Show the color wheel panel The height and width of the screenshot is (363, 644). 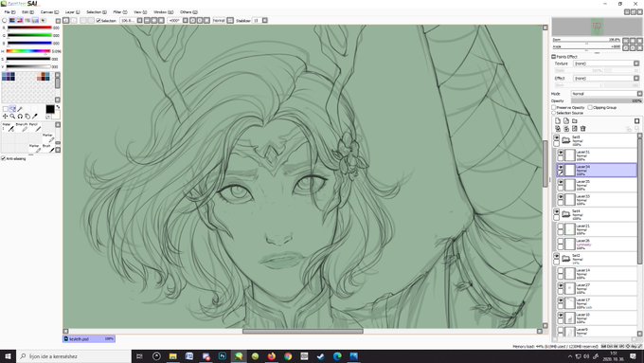5,20
